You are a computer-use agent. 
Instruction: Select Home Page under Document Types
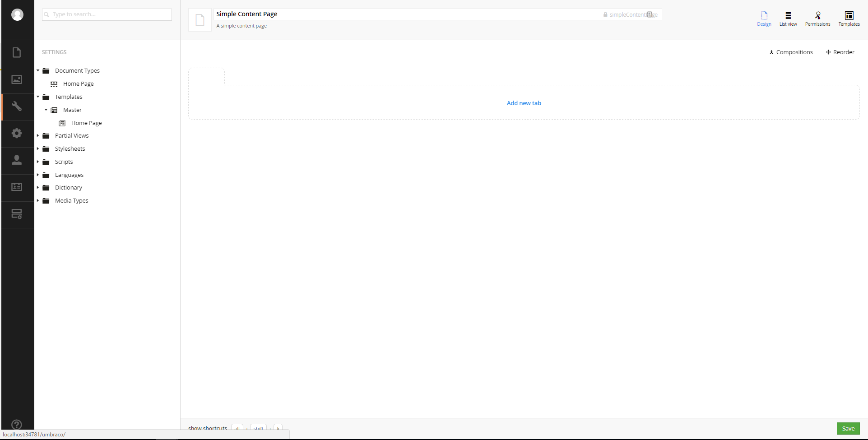(79, 84)
